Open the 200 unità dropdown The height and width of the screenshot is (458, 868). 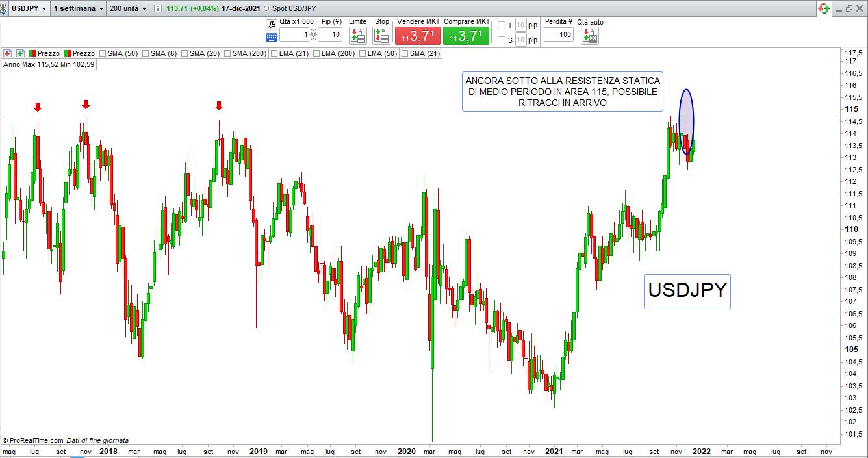pyautogui.click(x=128, y=8)
